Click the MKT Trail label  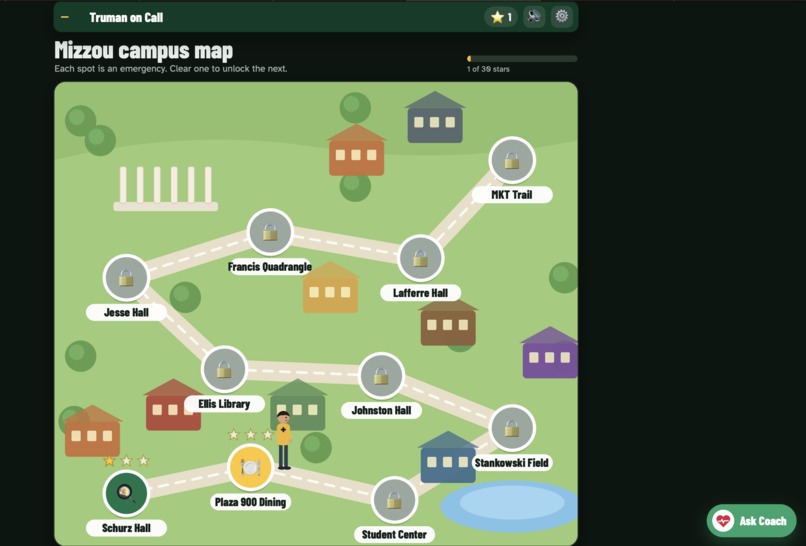512,195
